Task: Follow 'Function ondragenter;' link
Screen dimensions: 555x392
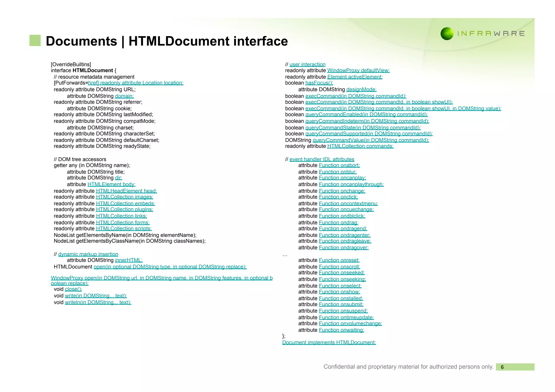Action: (345, 235)
